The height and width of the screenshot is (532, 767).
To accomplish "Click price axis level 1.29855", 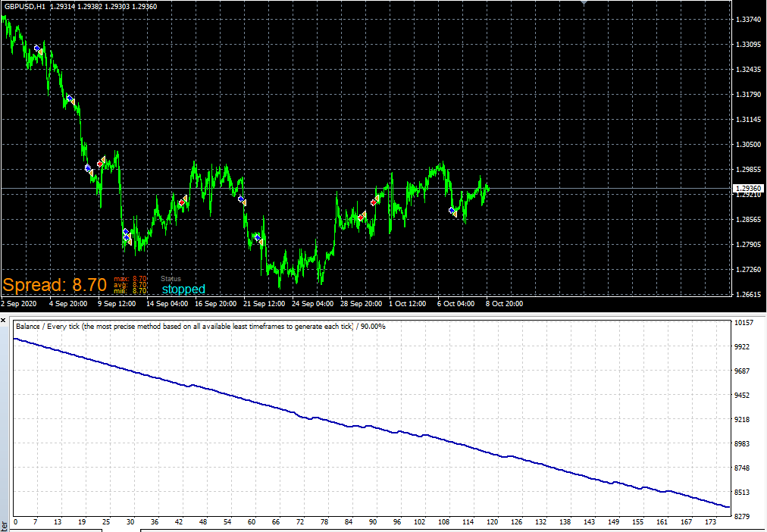I will [748, 169].
